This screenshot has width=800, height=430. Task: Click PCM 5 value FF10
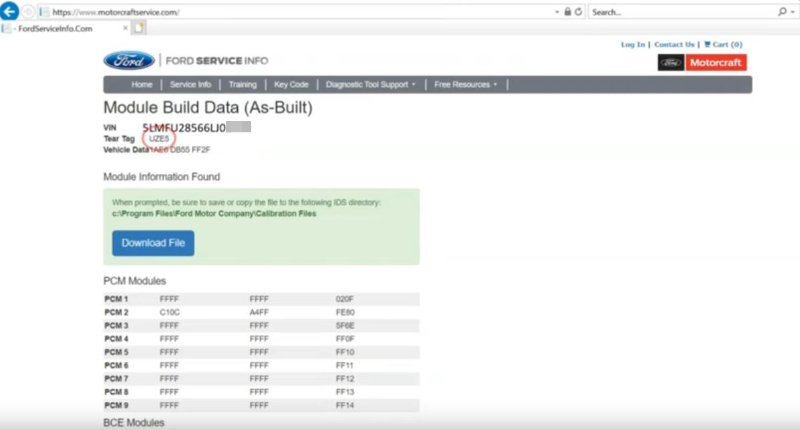click(345, 352)
